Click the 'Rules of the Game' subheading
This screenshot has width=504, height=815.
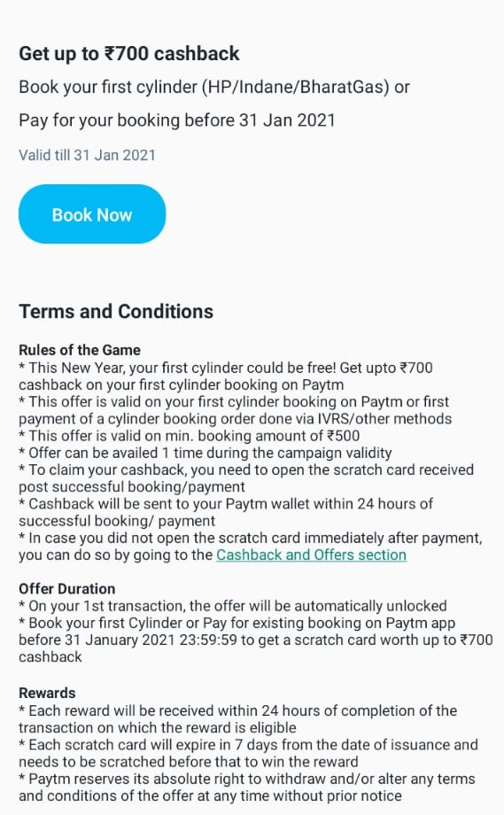[x=80, y=350]
